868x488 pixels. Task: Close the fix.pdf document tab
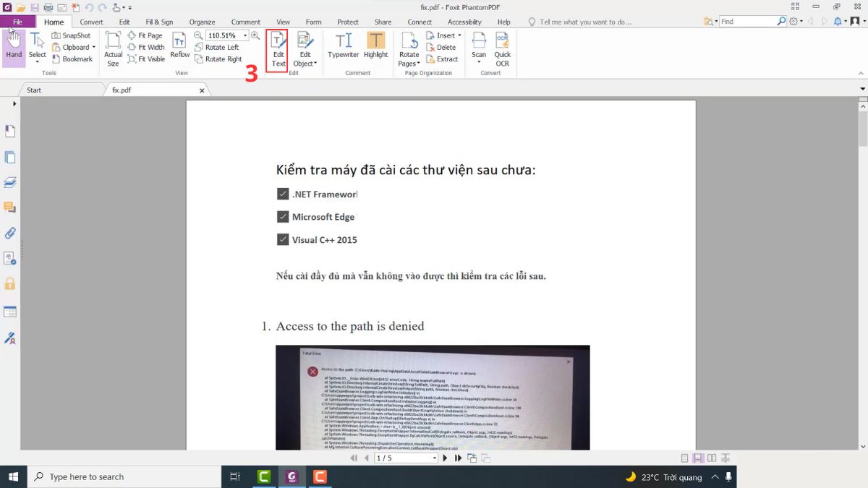click(203, 90)
